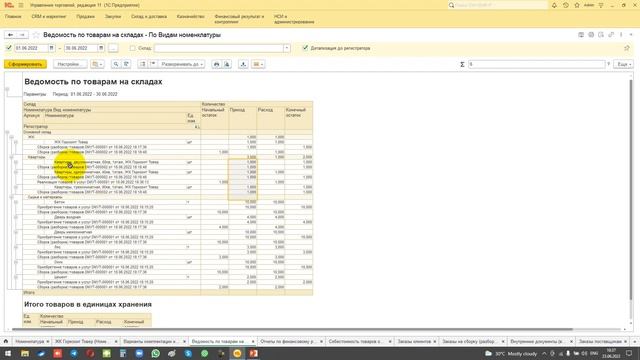This screenshot has width=640, height=360.
Task: Open the Казначейство section
Action: click(x=191, y=17)
